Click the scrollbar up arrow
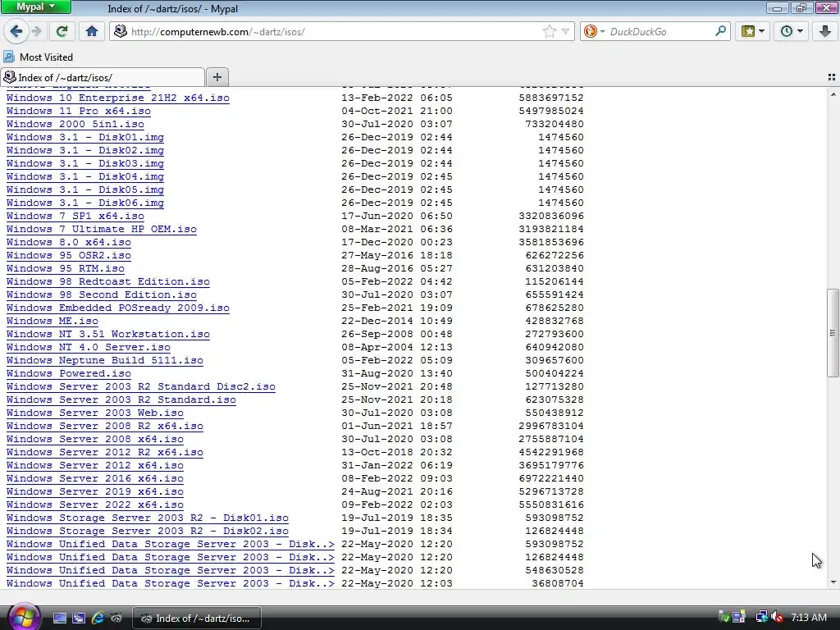 [x=833, y=94]
